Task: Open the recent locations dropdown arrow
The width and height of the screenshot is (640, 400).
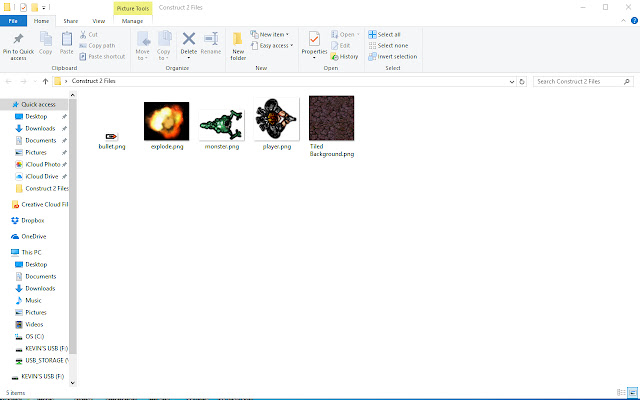Action: 35,81
